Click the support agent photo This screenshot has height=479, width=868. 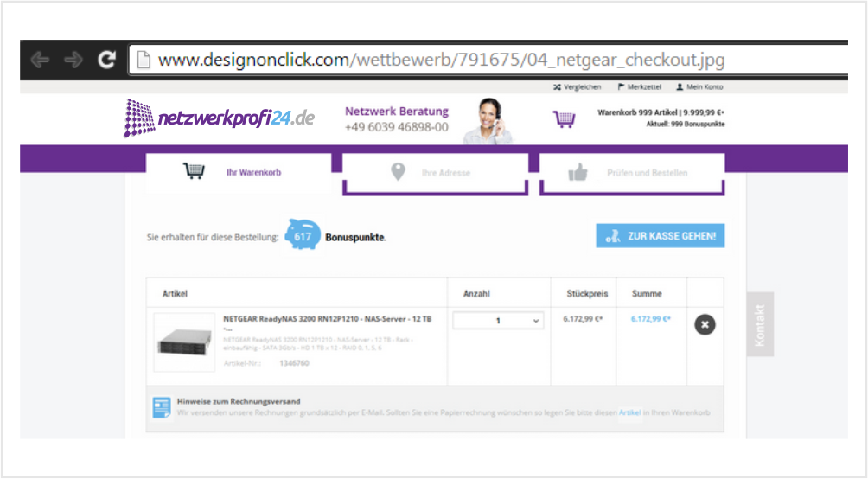point(488,121)
